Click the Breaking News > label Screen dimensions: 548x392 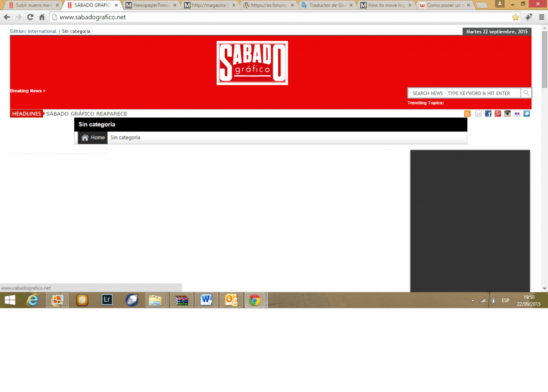click(27, 91)
